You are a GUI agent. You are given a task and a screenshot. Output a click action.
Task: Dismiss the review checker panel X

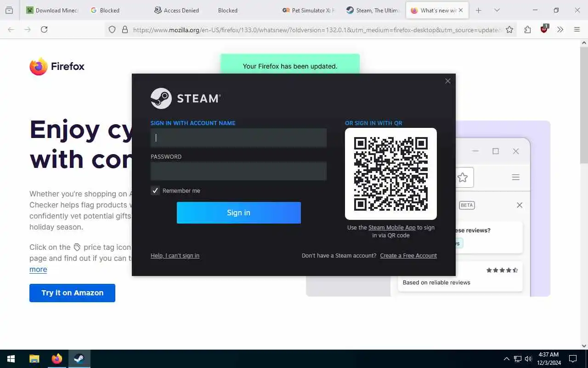[x=520, y=205]
